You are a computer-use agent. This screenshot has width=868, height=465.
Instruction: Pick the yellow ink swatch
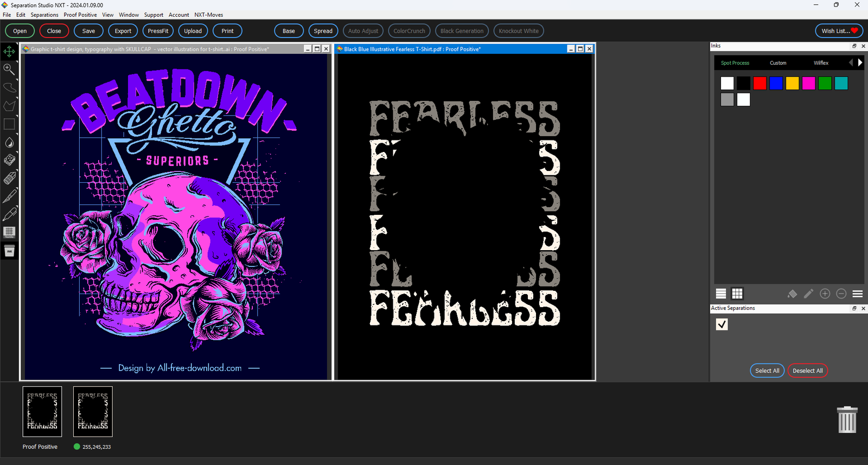point(793,83)
